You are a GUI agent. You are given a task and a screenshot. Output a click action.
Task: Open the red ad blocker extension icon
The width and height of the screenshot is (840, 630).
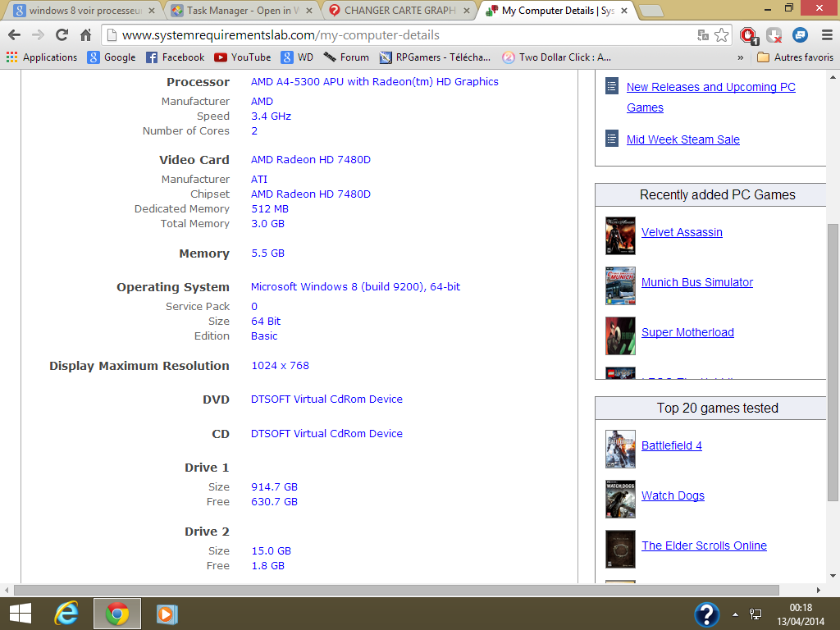tap(748, 35)
